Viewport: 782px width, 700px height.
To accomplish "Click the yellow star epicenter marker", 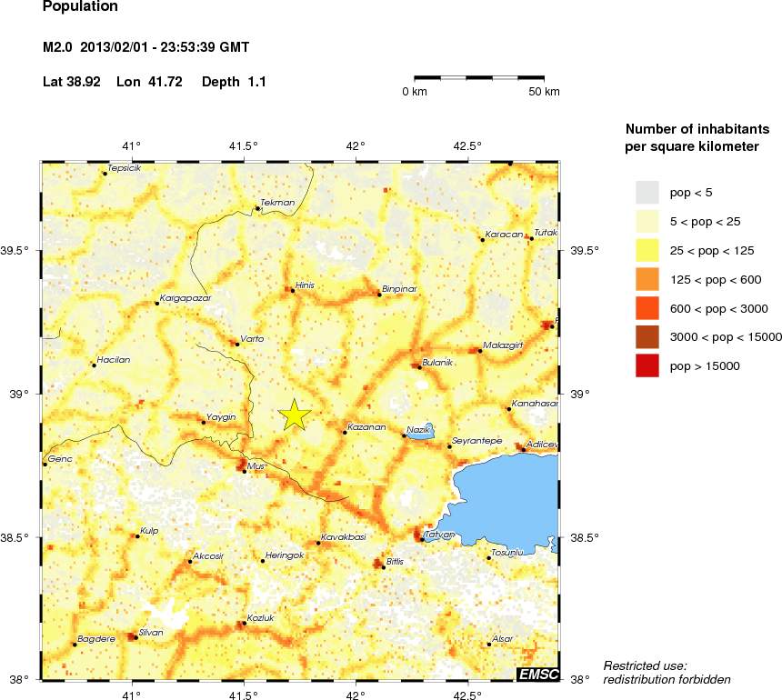I will [x=294, y=415].
